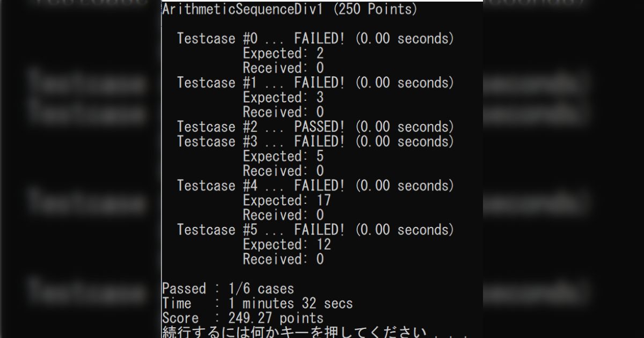Viewport: 644px width, 338px height.
Task: Click 'Received: 0' under Testcase #0
Action: pyautogui.click(x=283, y=68)
